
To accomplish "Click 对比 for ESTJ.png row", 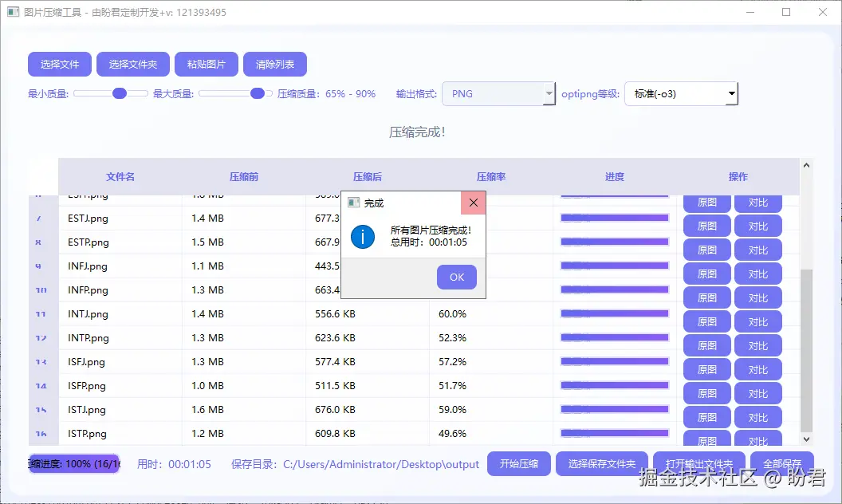I will point(757,226).
